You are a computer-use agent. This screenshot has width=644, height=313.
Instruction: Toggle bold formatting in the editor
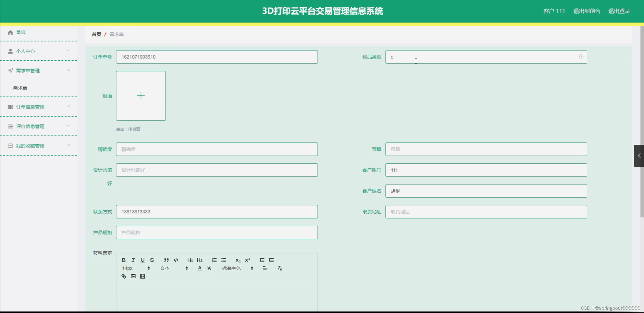pyautogui.click(x=124, y=260)
